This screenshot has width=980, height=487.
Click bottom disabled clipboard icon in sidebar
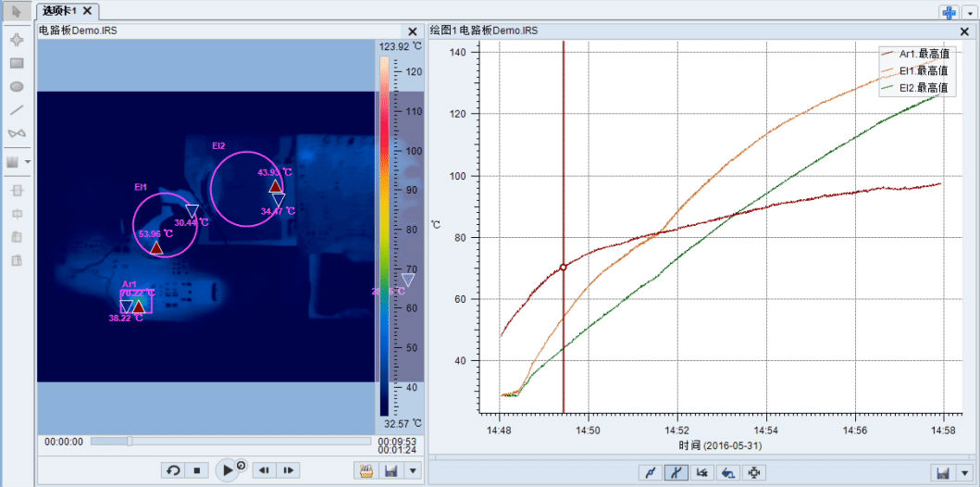click(x=17, y=260)
